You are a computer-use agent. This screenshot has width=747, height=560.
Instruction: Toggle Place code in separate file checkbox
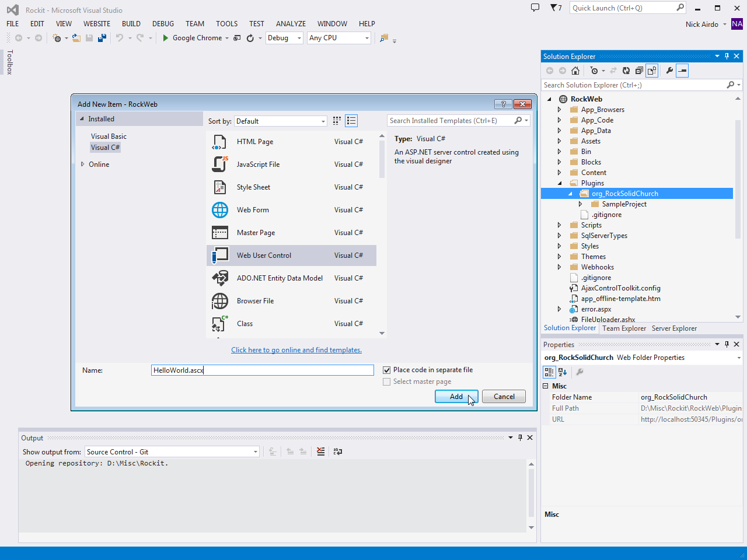pos(386,370)
